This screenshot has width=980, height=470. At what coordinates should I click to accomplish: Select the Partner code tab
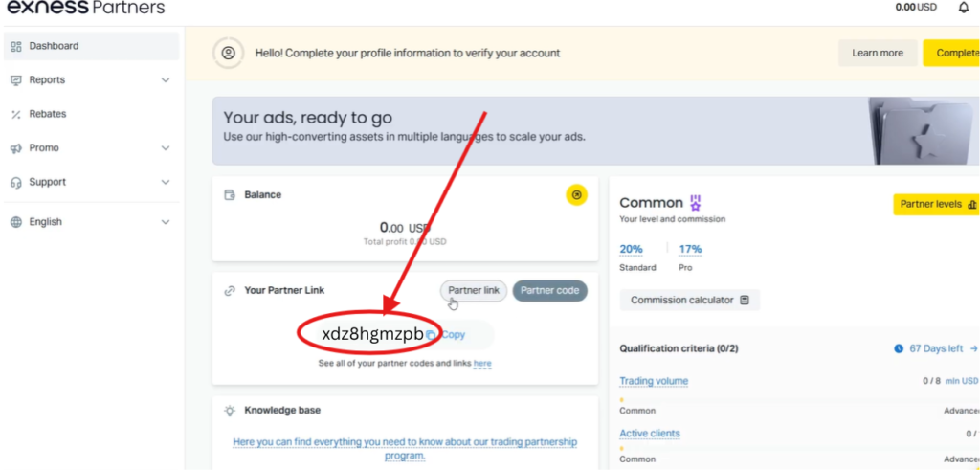[x=550, y=291]
